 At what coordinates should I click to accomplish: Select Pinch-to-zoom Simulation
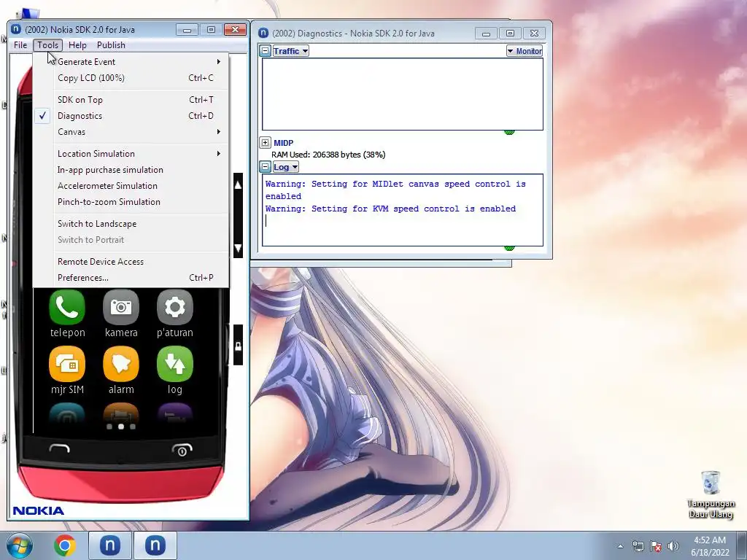(x=131, y=202)
